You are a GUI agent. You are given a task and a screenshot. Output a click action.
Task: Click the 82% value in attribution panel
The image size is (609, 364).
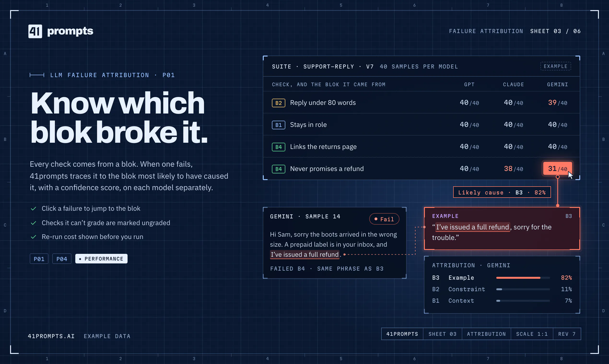point(566,278)
